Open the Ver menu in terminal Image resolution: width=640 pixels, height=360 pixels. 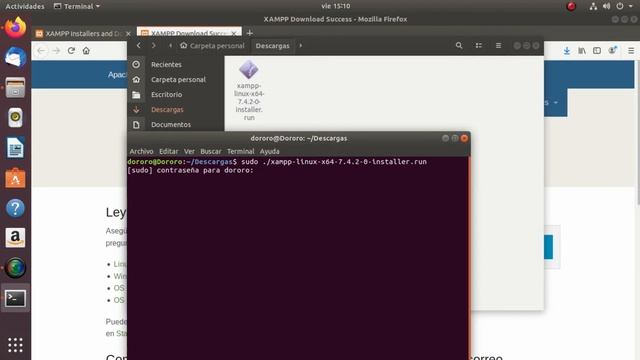click(189, 151)
